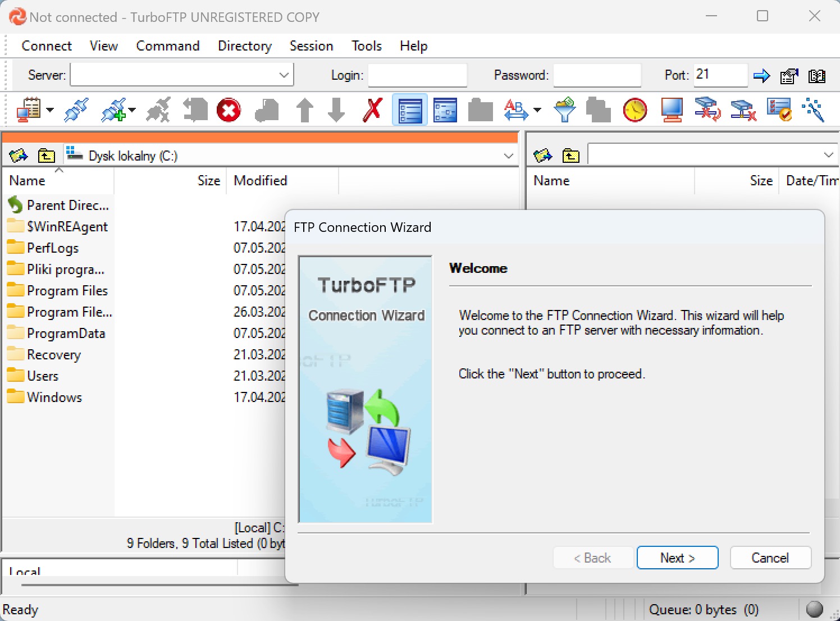
Task: Open the Session menu
Action: [x=311, y=46]
